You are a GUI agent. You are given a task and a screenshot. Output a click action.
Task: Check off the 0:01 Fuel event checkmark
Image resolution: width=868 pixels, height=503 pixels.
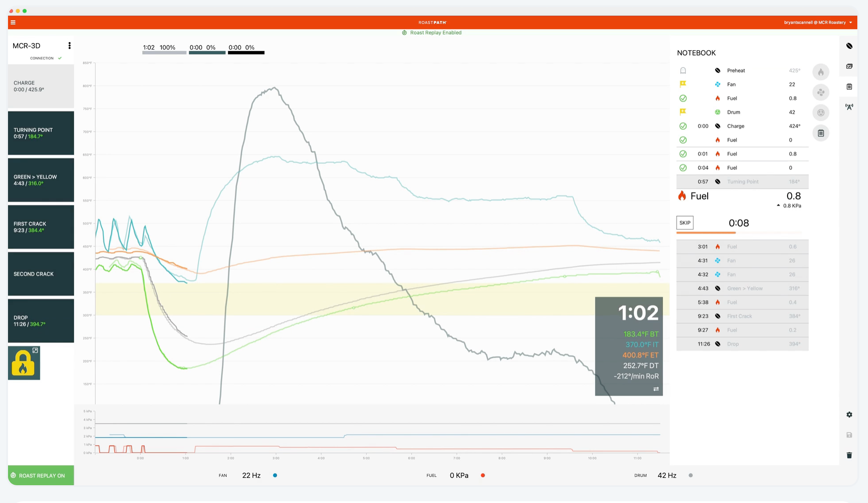click(x=683, y=154)
